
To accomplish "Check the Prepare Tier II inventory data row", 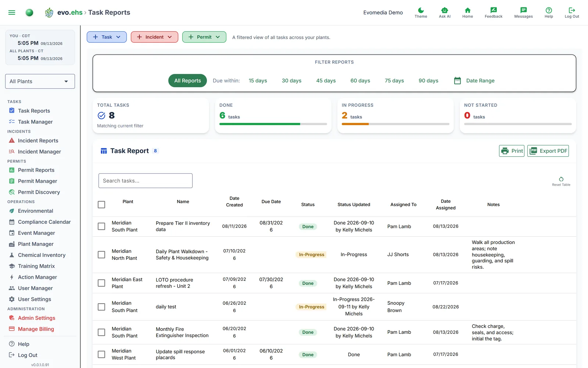I will pos(101,226).
